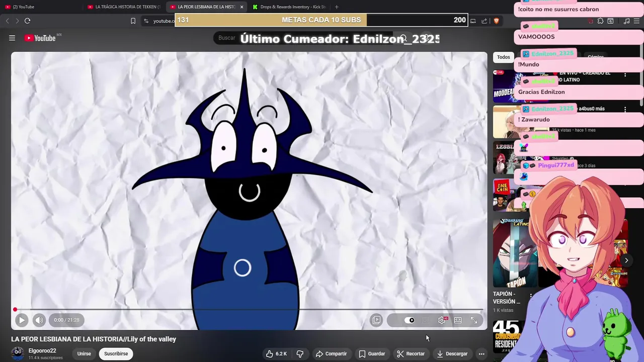Download the video with Descargar
644x362 pixels.
click(x=452, y=354)
